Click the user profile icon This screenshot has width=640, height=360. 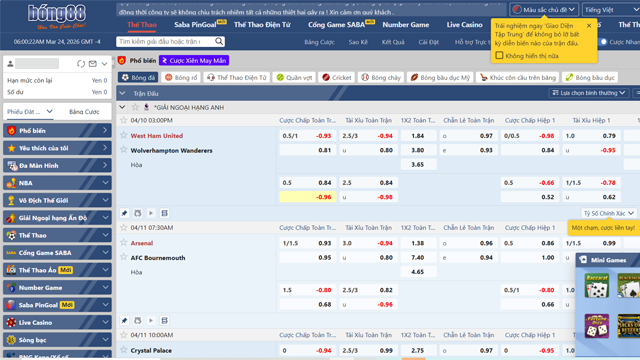point(10,64)
